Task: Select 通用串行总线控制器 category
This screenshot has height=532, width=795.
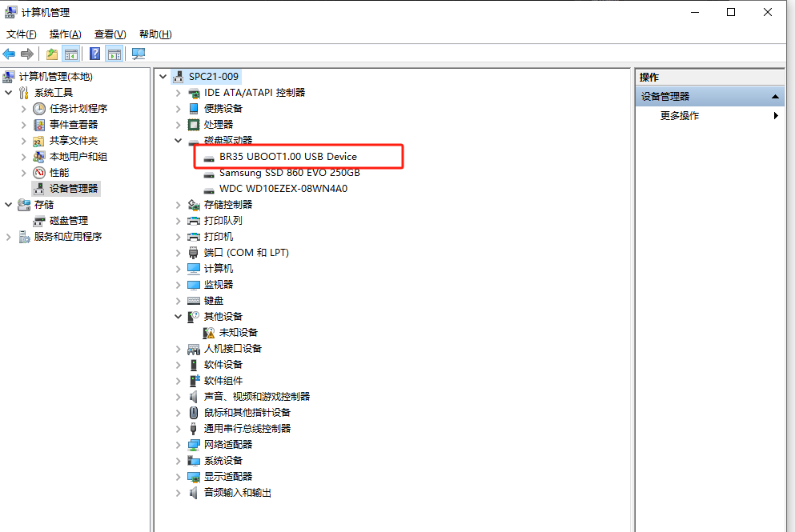Action: (x=247, y=429)
